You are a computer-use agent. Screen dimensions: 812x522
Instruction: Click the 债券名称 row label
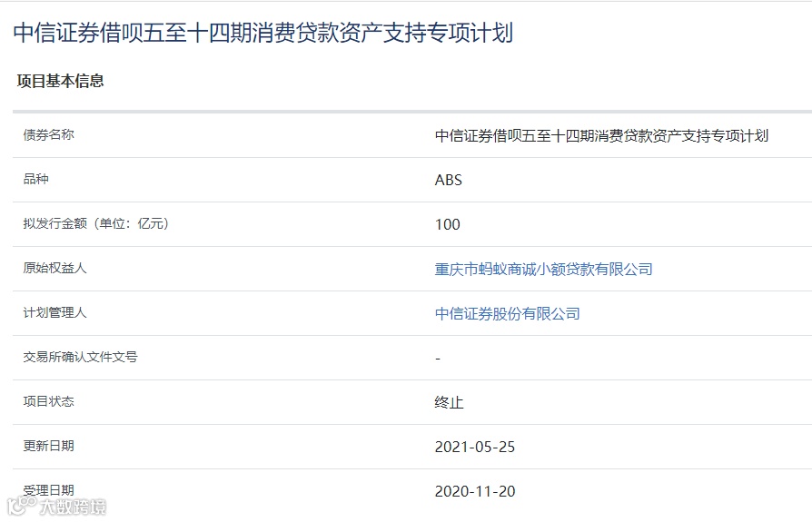[49, 135]
